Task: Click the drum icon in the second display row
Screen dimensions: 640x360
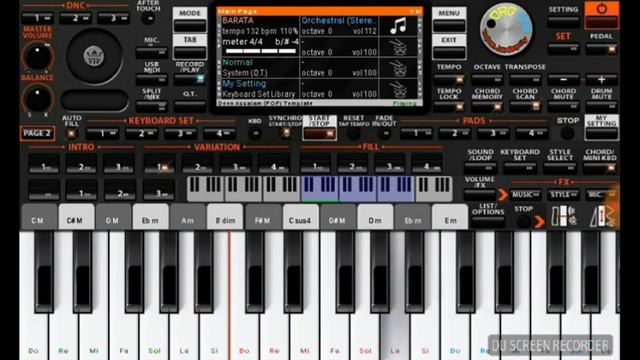Action: [399, 47]
